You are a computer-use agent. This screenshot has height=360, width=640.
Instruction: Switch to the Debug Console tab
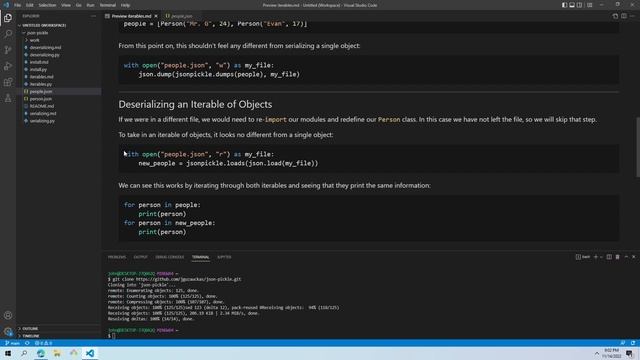169,257
